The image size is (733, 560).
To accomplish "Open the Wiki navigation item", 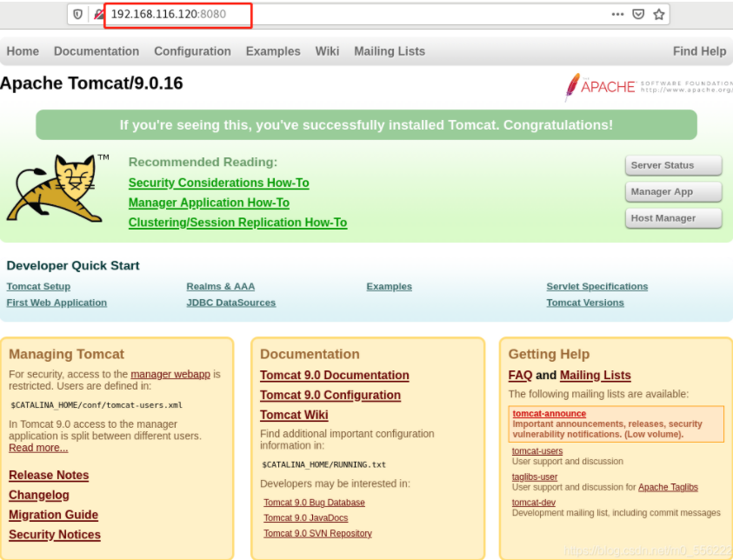I will [x=327, y=51].
